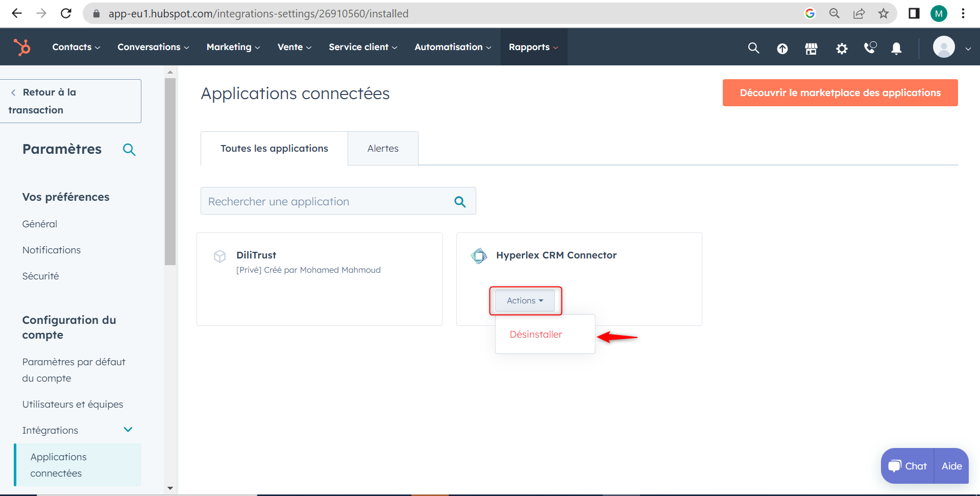Open the global search magnifier icon

pyautogui.click(x=753, y=48)
